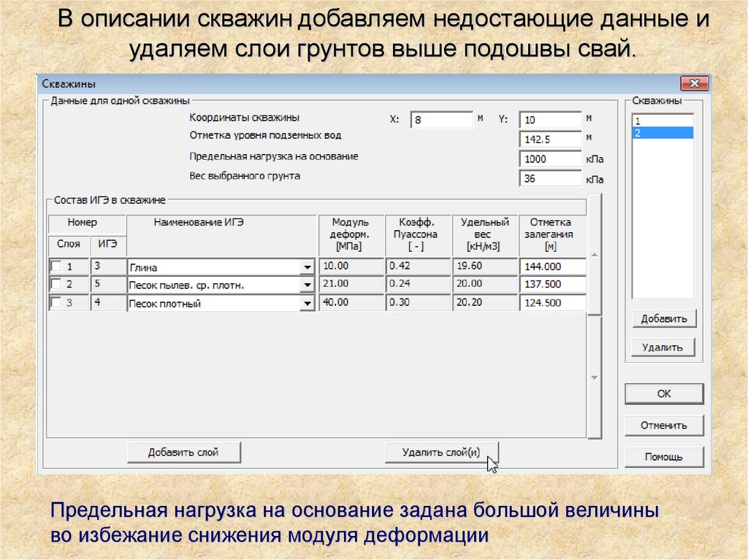
Task: Click unit weight cell 20.20
Action: point(485,302)
